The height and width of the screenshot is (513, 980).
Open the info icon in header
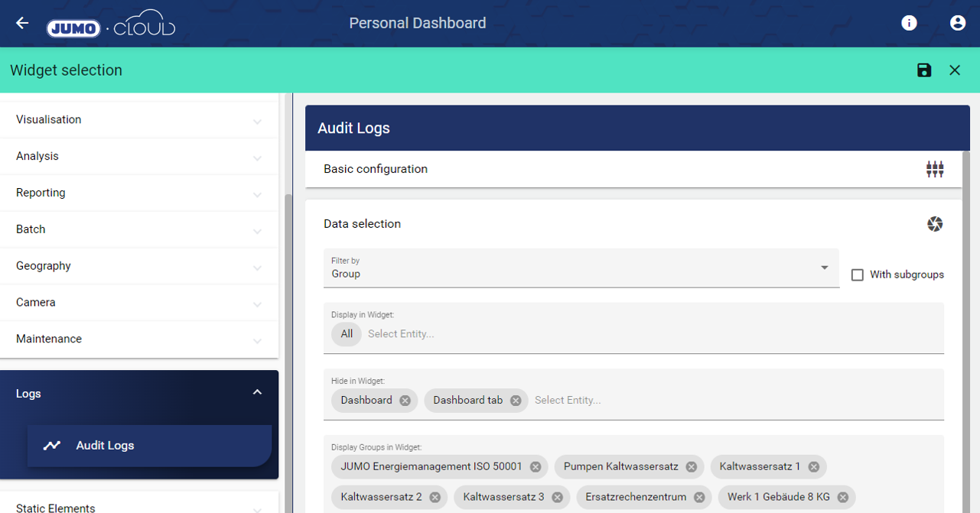[909, 23]
